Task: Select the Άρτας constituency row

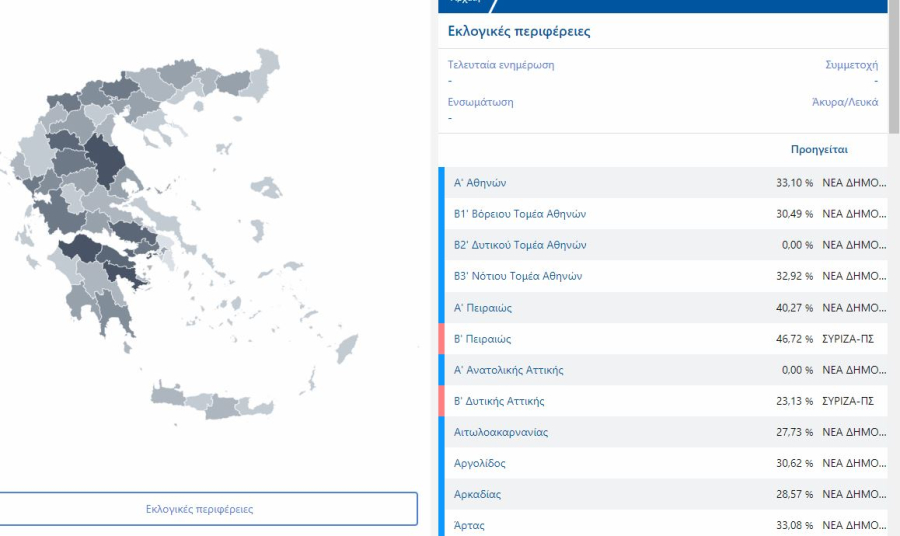Action: [469, 525]
